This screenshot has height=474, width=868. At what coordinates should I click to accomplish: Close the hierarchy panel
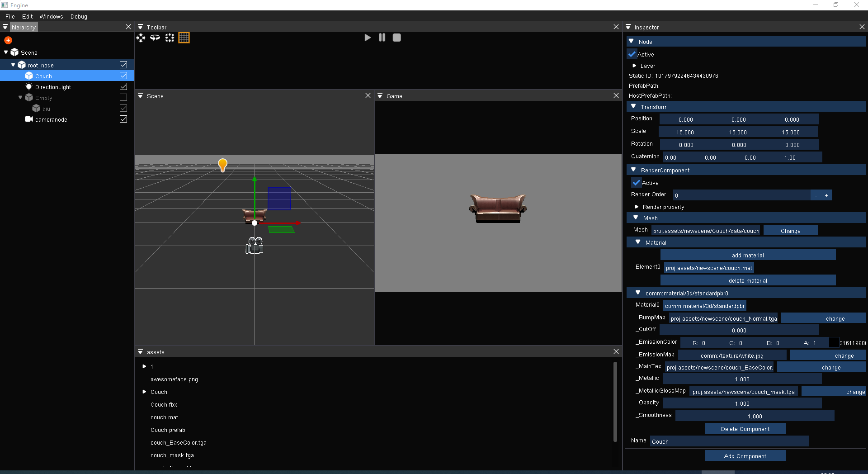click(128, 27)
